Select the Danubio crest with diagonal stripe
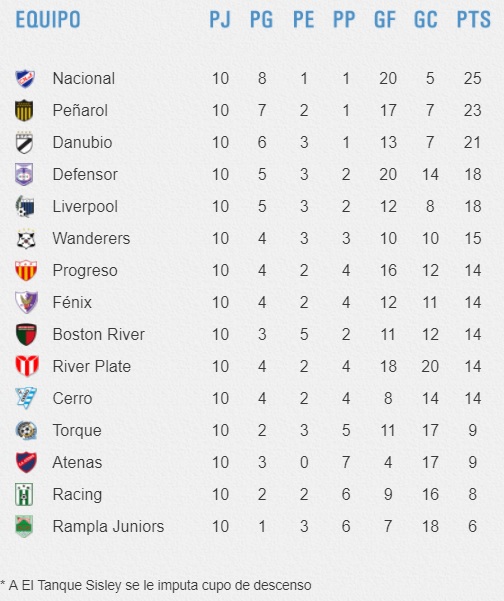Viewport: 504px width, 601px height. (25, 143)
